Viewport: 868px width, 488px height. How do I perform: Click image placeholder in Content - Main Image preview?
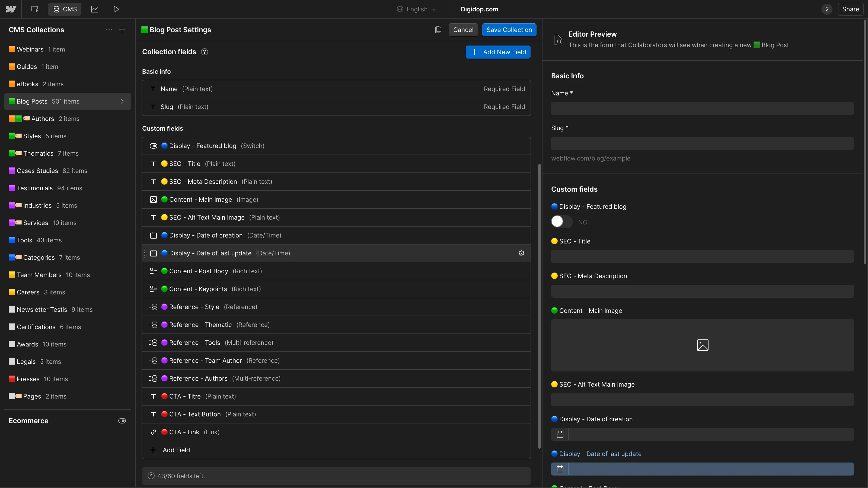click(x=703, y=345)
